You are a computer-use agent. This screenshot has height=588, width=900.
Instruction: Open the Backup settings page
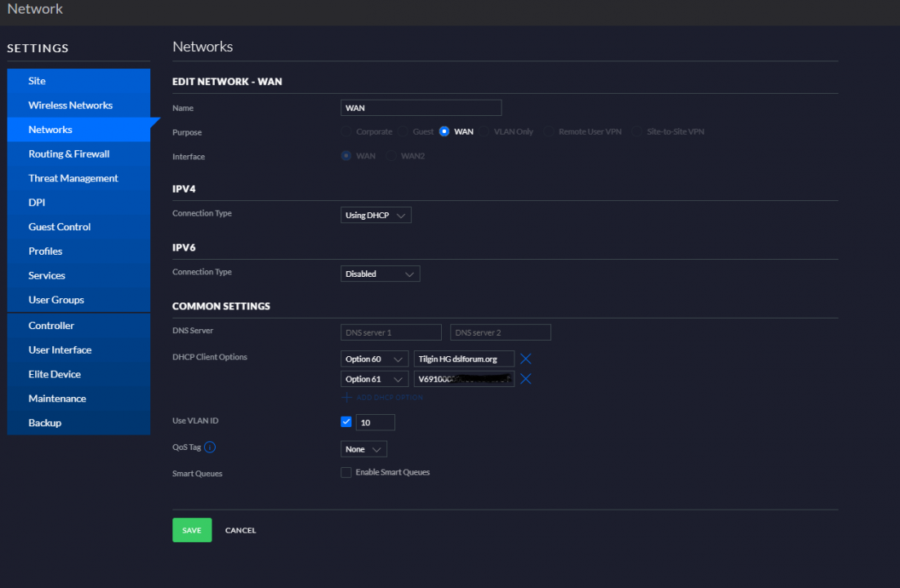point(45,423)
